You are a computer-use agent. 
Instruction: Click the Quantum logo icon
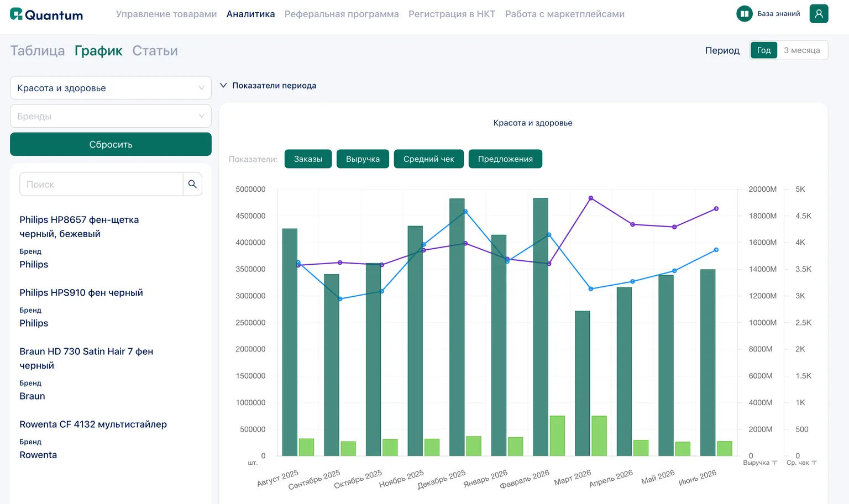(17, 14)
